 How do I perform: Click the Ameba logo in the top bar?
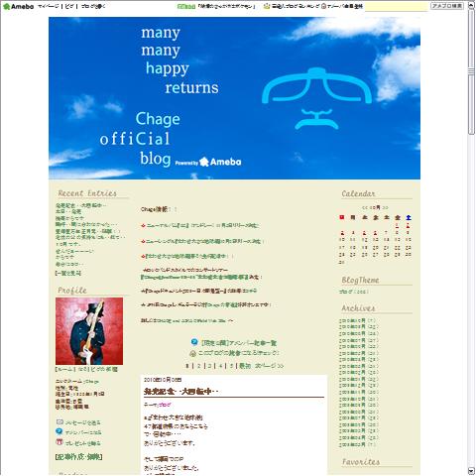point(18,6)
